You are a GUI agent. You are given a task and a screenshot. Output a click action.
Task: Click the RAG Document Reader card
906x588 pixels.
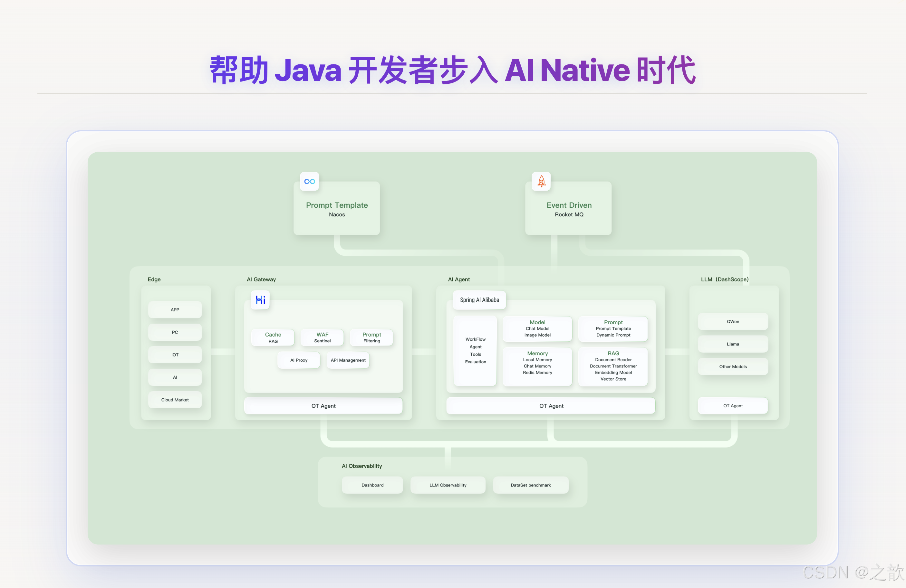pos(613,366)
